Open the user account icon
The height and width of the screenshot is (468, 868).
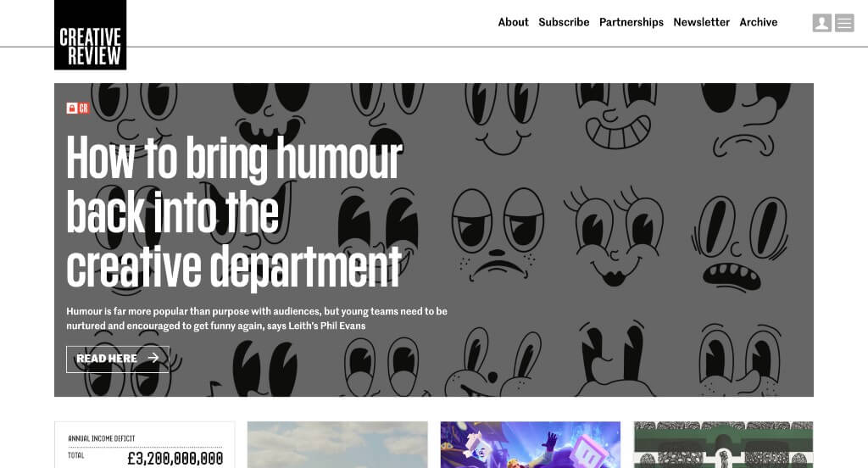click(822, 23)
